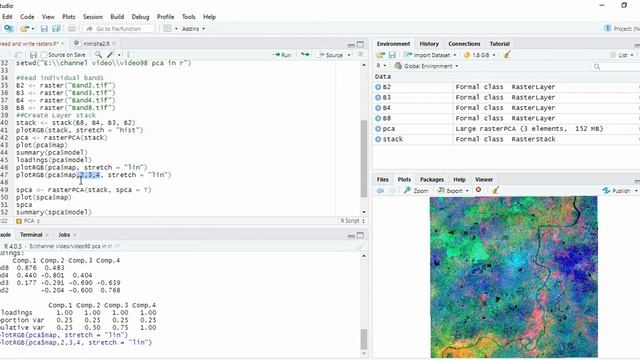Screen dimensions: 640x360
Task: Load workspace in Environment pane
Action: (380, 55)
